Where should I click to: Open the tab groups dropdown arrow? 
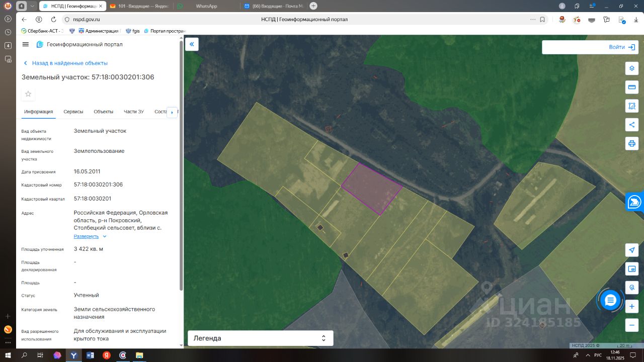(x=33, y=6)
